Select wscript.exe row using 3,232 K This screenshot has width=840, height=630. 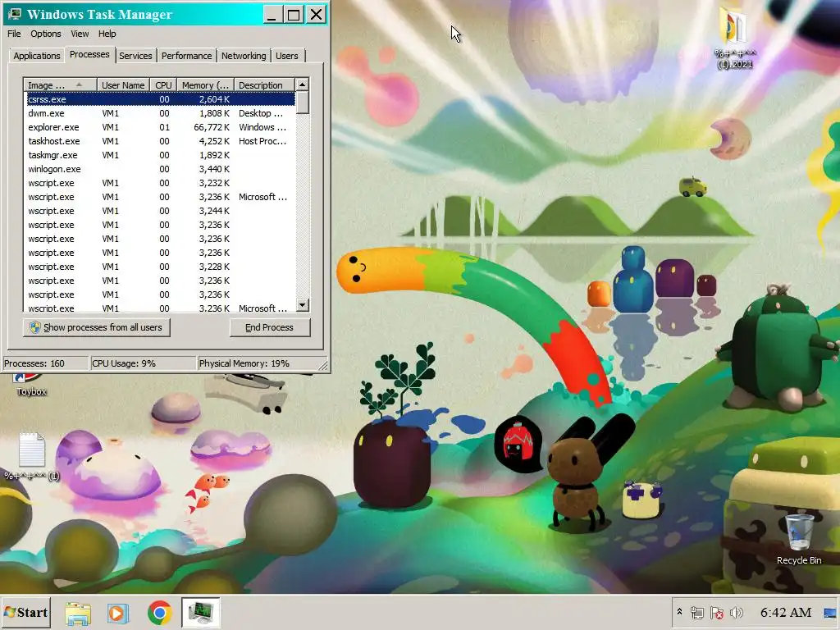coord(160,183)
